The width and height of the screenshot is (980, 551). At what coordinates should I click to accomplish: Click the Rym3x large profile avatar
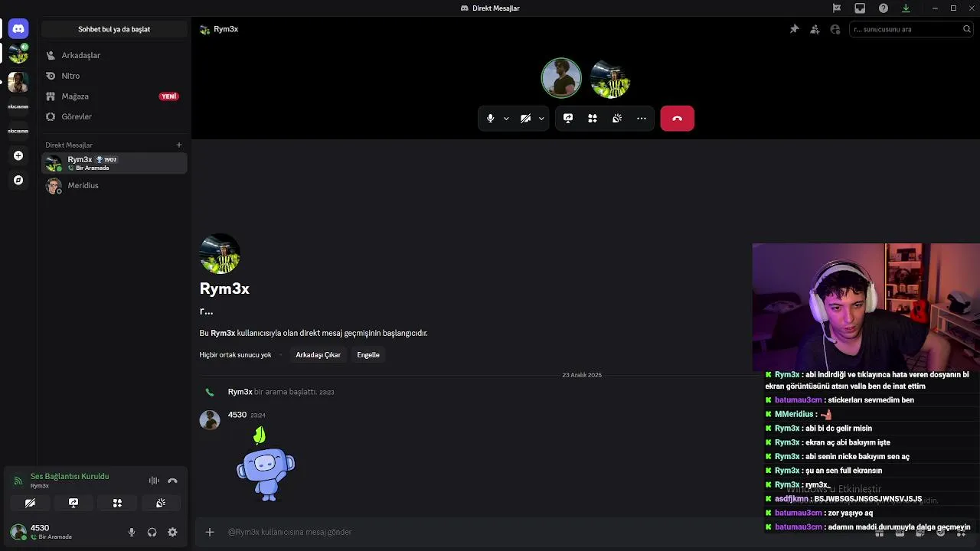tap(220, 254)
